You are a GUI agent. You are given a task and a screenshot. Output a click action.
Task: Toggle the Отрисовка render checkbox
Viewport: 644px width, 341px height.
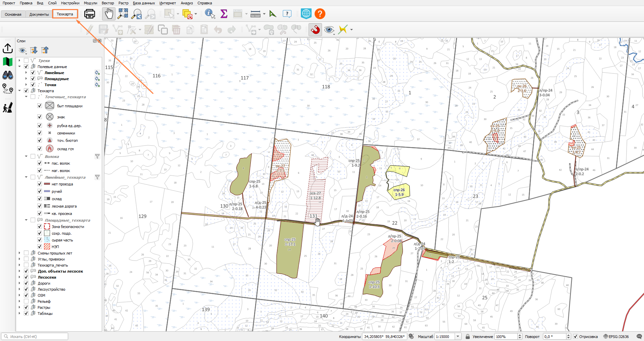pyautogui.click(x=576, y=337)
